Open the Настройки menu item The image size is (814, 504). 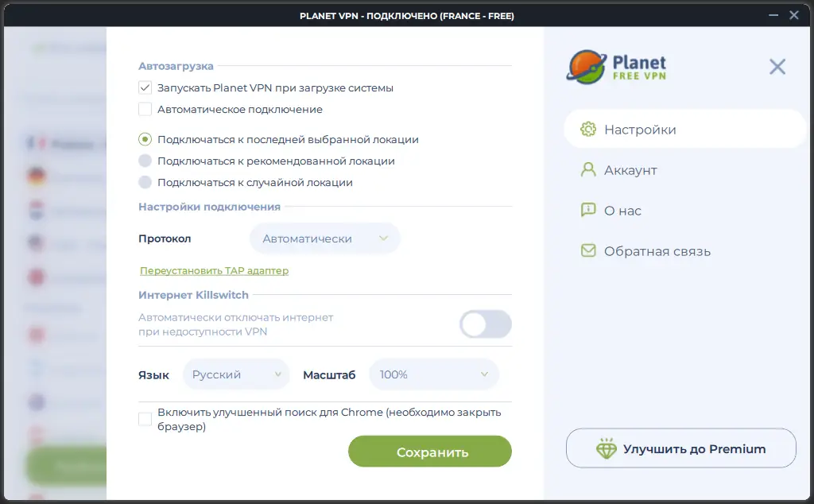[684, 130]
